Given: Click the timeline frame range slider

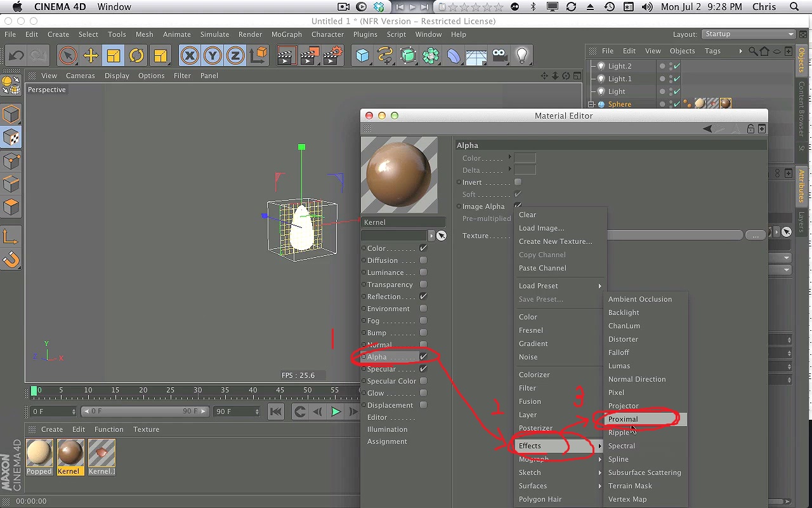Looking at the screenshot, I should pos(145,411).
